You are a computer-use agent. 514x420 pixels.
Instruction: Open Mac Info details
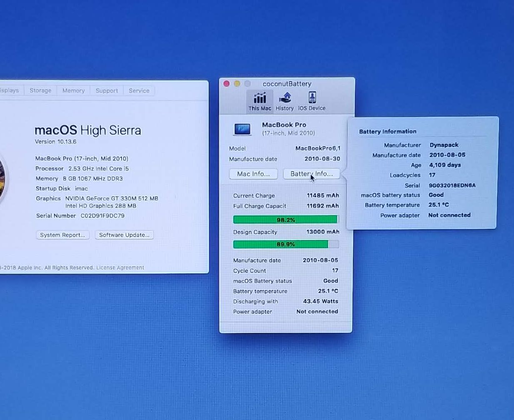[x=253, y=174]
